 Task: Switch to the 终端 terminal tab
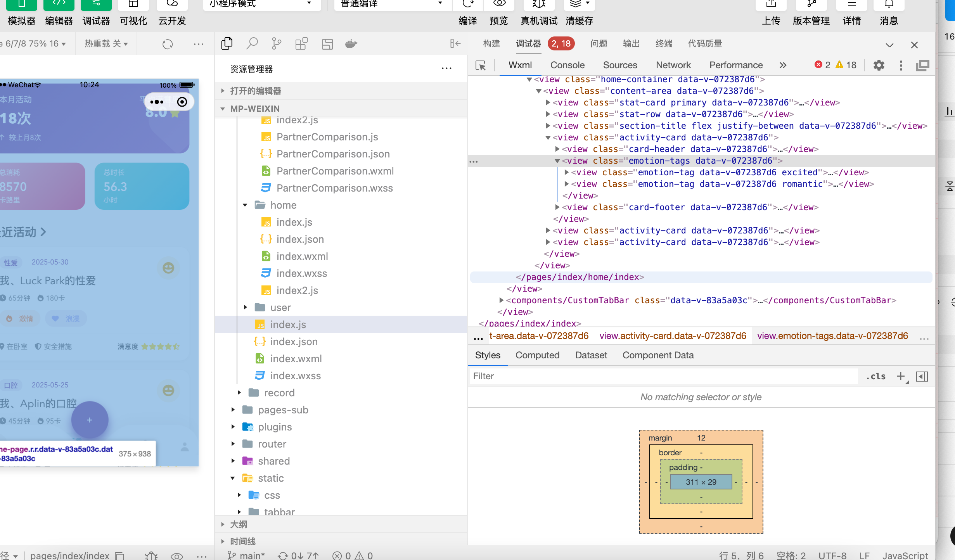[x=664, y=44]
